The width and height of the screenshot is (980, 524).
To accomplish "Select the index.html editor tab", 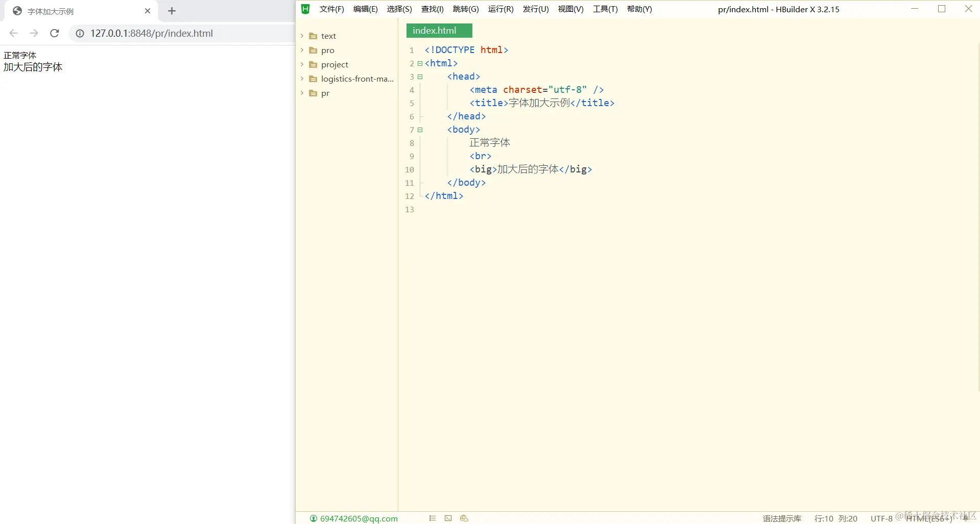I will pyautogui.click(x=439, y=31).
